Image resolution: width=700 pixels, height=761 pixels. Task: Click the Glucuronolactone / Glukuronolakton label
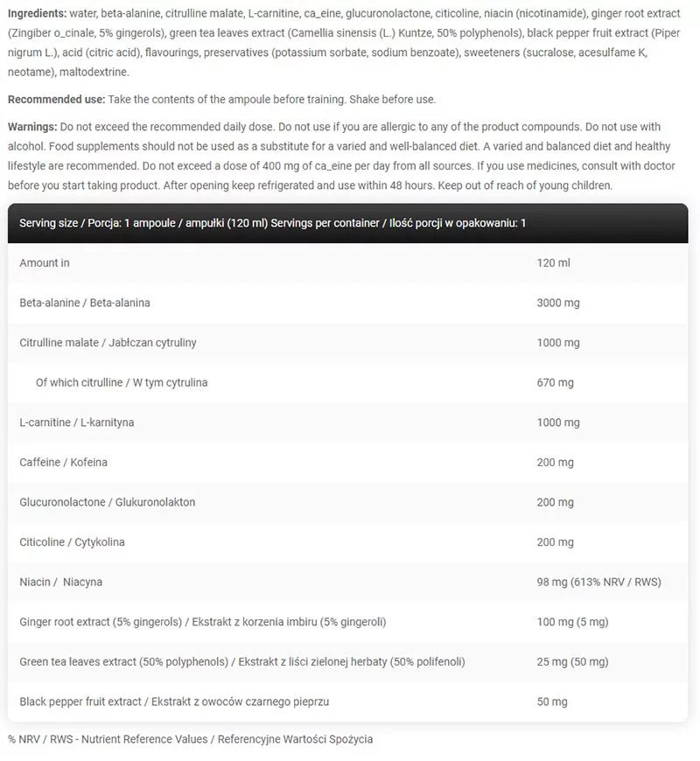[x=108, y=502]
